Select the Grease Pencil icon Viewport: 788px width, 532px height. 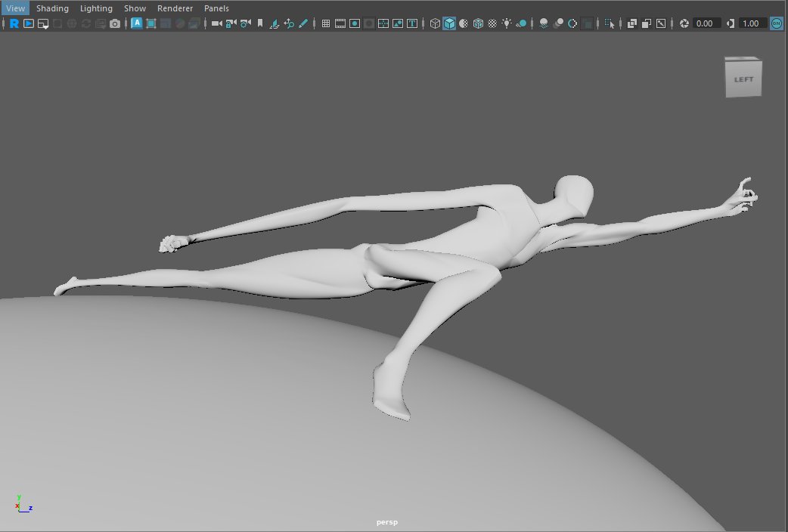click(303, 23)
